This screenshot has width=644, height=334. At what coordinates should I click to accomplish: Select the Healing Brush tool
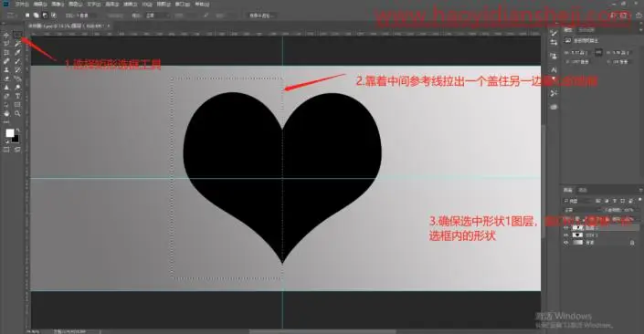pos(6,61)
